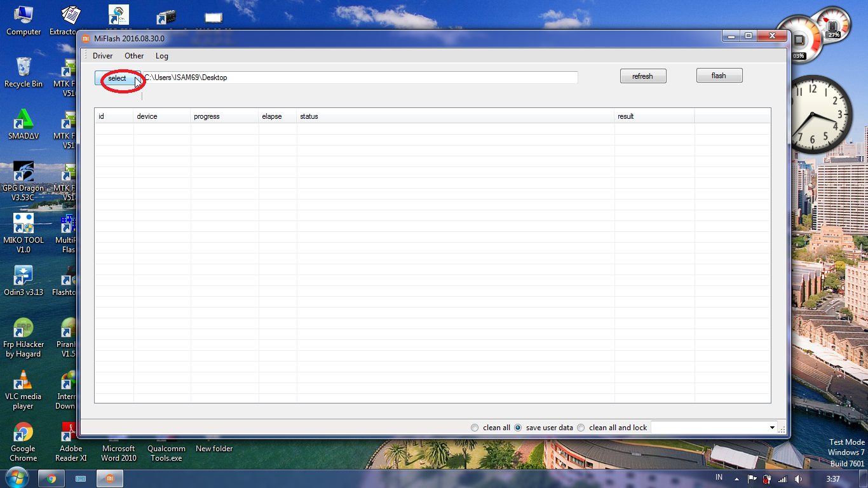Show hidden tray icons arrow
The height and width of the screenshot is (488, 868).
[736, 478]
